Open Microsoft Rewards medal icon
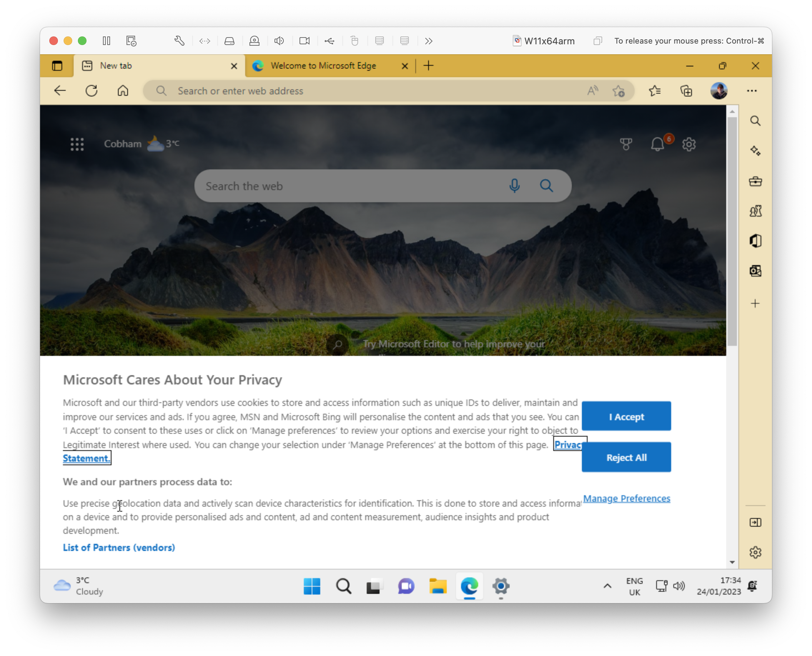Screen dimensions: 812x656 tap(627, 144)
